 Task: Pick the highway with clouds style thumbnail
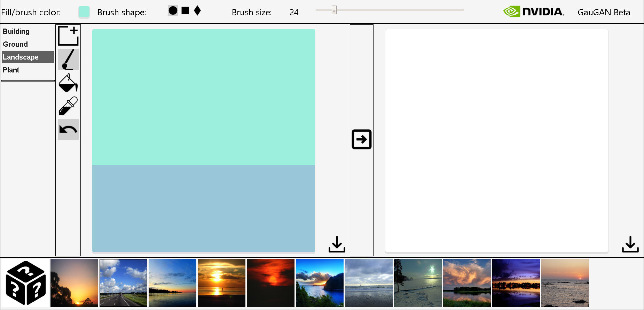[x=123, y=283]
